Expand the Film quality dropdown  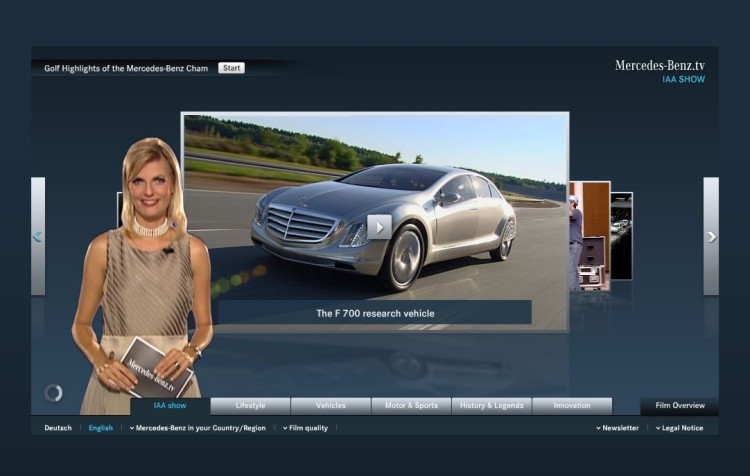[305, 428]
